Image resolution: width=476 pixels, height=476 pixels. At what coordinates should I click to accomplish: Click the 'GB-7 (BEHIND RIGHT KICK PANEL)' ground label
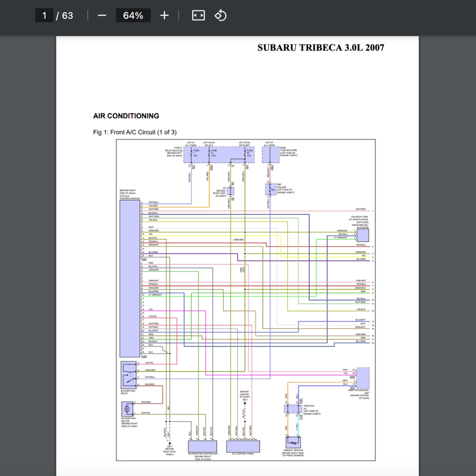tap(170, 450)
